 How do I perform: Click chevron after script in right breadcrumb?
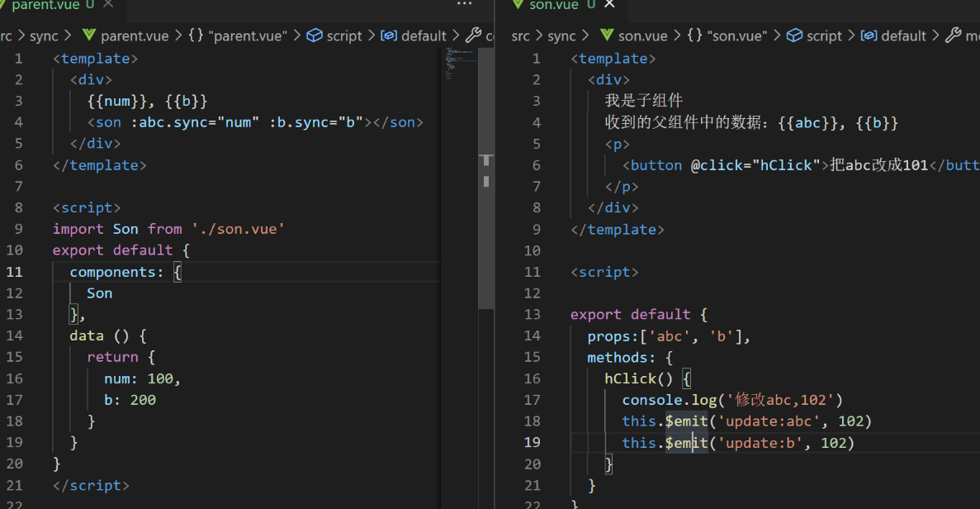[851, 36]
